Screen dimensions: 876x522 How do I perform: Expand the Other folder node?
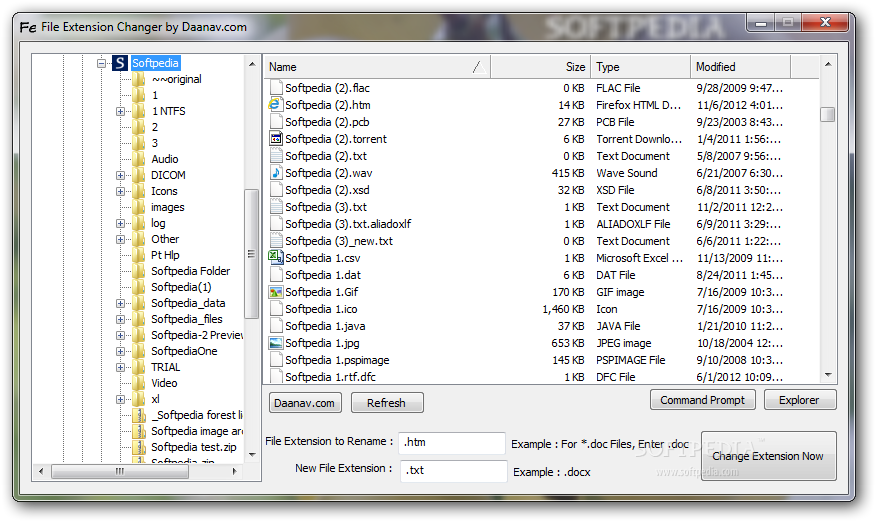pyautogui.click(x=120, y=239)
